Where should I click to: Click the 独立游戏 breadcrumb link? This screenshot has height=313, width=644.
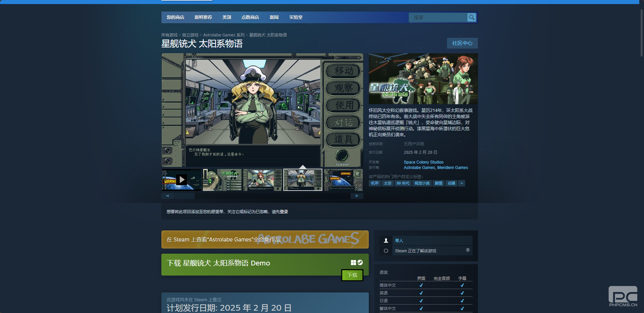click(x=190, y=35)
